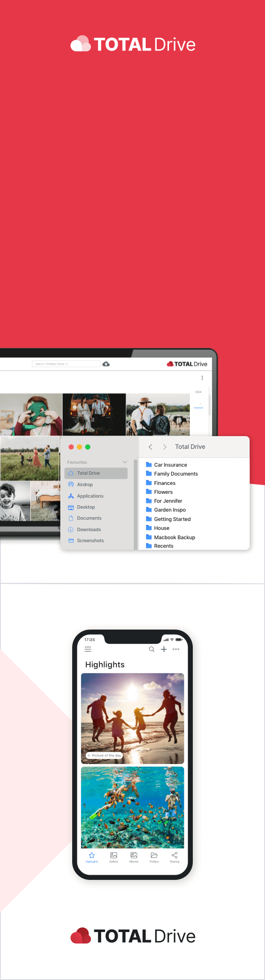This screenshot has height=980, width=265.
Task: Collapse the Favourites section chevron
Action: (125, 462)
